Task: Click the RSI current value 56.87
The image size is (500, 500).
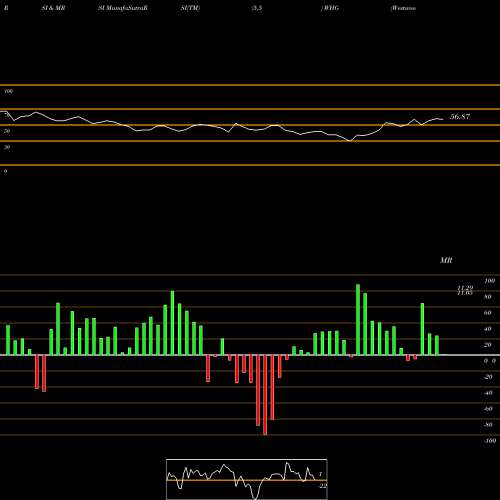Action: click(460, 117)
